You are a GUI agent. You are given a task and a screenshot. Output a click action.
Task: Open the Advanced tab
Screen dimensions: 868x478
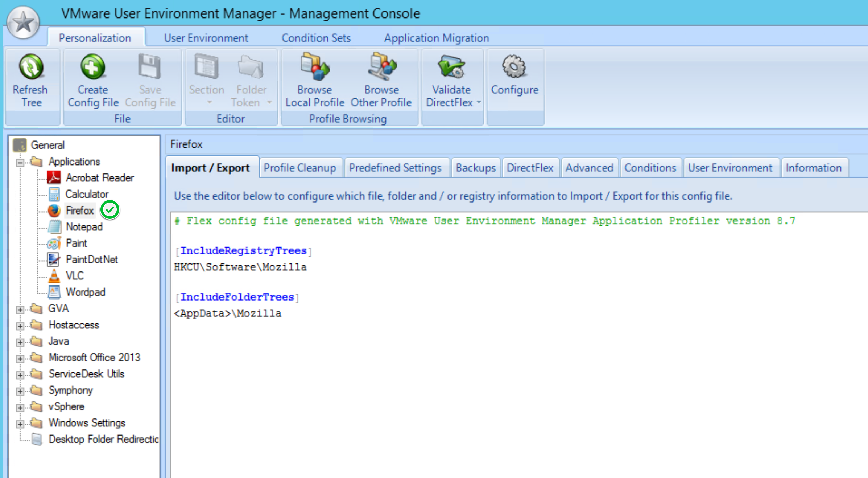tap(590, 168)
